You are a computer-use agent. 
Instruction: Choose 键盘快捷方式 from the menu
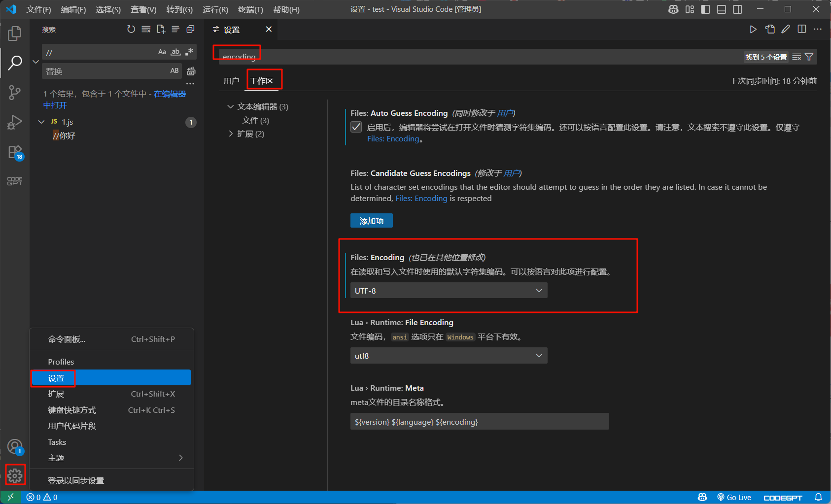[x=111, y=410]
